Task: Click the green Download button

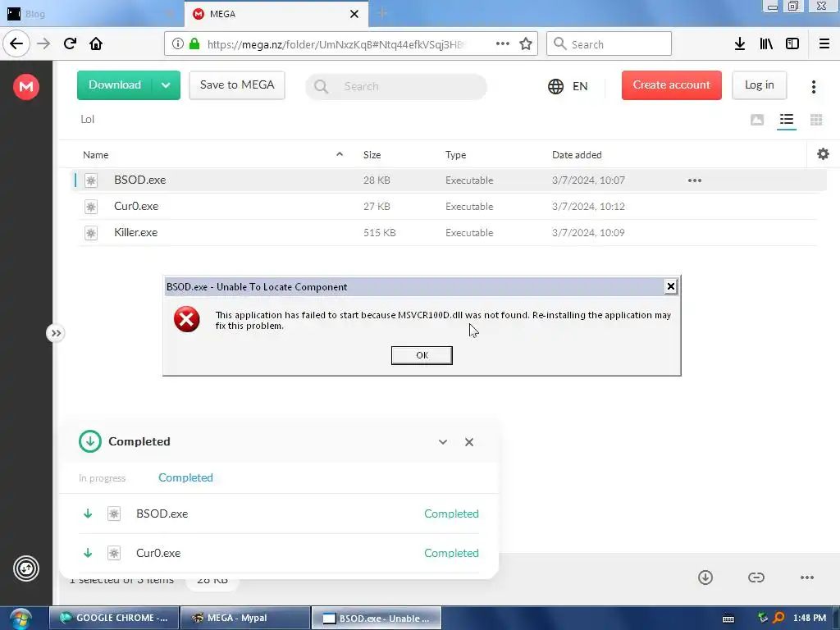Action: 115,85
